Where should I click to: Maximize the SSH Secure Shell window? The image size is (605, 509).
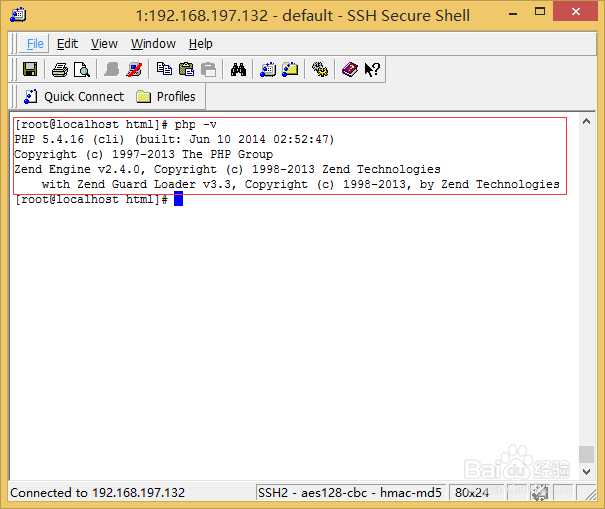coord(540,12)
